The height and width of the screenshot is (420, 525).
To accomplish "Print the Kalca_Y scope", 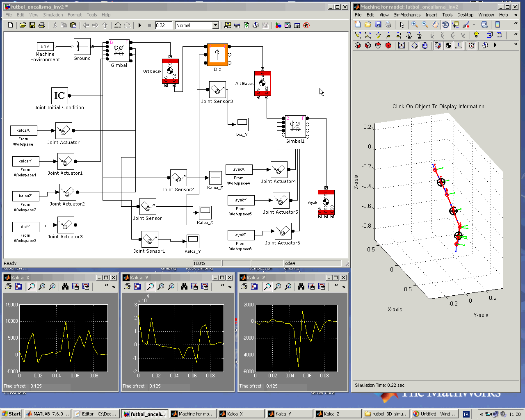I will [127, 286].
